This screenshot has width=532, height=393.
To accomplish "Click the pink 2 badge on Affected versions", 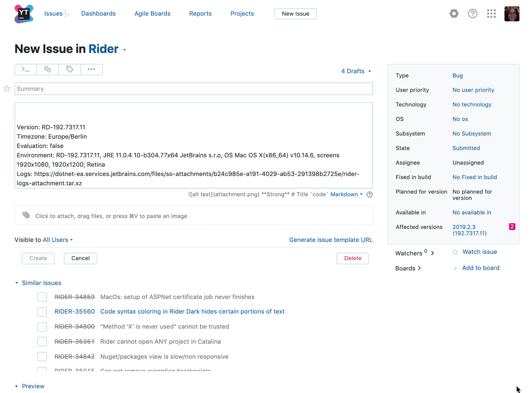I will coord(512,226).
